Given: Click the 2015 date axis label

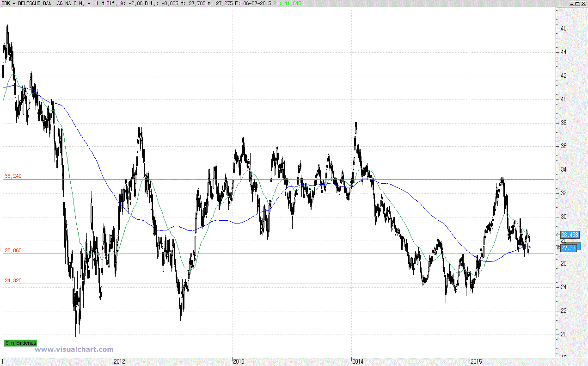Looking at the screenshot, I should pyautogui.click(x=477, y=361).
